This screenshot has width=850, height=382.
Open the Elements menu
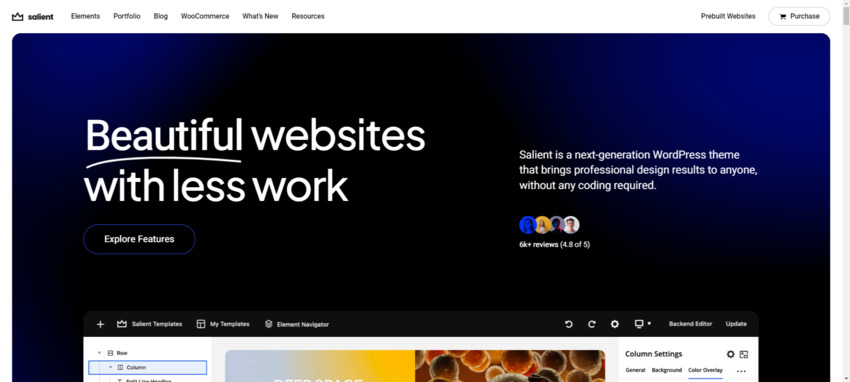pos(86,16)
